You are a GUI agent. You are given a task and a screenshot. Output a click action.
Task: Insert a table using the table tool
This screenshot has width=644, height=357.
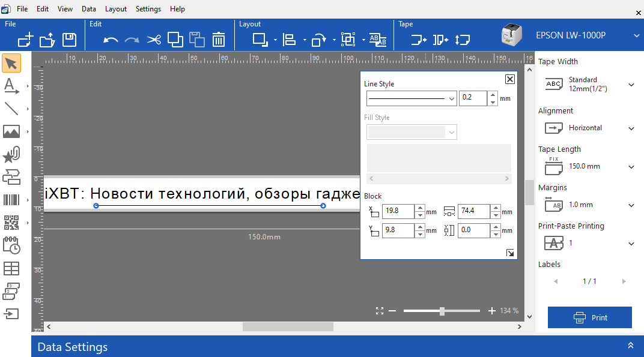pos(11,268)
